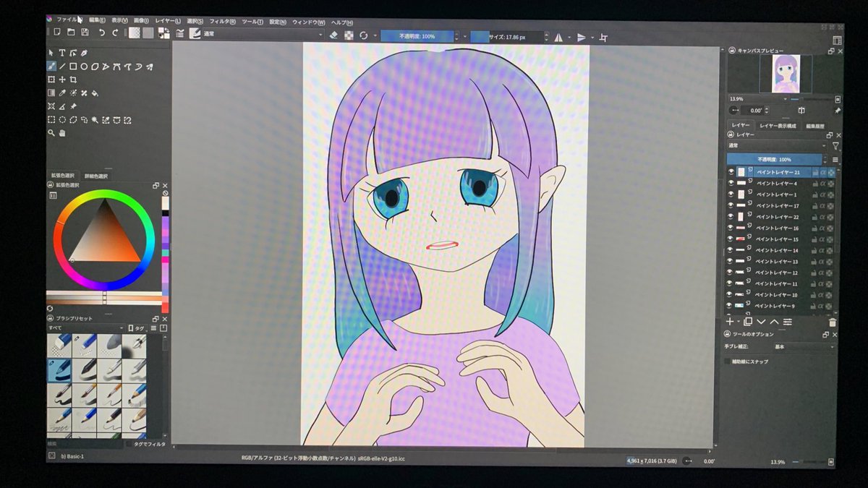868x488 pixels.
Task: Switch to 編集履歴 tab
Action: point(816,126)
